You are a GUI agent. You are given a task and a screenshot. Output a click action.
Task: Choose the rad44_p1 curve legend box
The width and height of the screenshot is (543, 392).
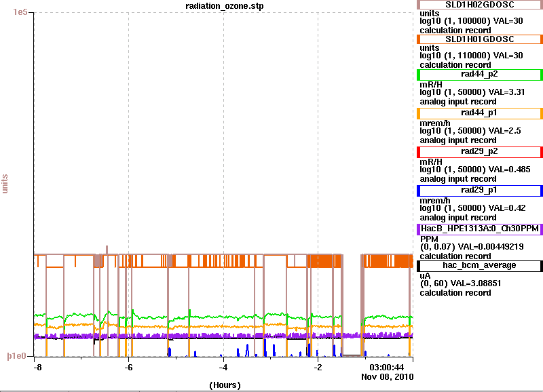pos(480,113)
